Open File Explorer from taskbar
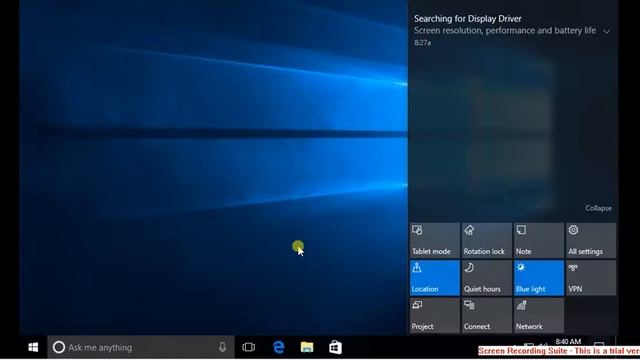The height and width of the screenshot is (360, 640). [307, 347]
